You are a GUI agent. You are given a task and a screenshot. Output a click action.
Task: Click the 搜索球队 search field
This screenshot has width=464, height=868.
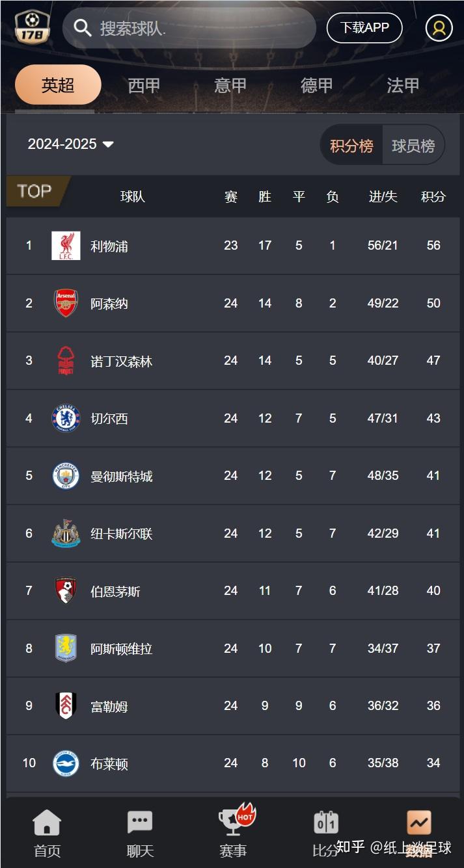195,28
